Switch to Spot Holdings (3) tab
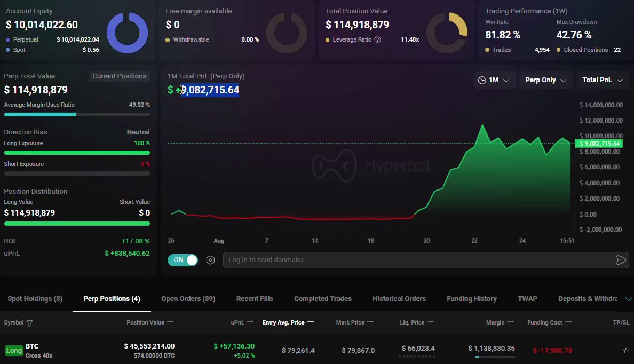 (35, 299)
